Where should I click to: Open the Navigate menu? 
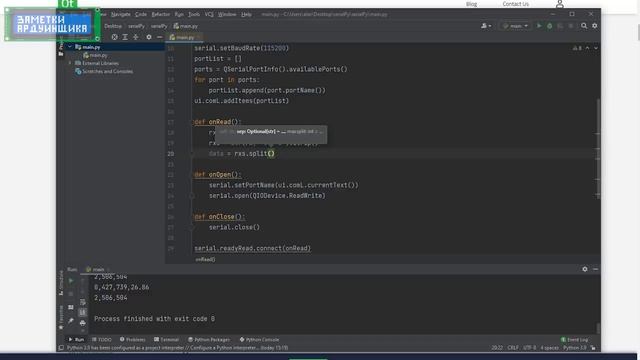pyautogui.click(x=121, y=14)
